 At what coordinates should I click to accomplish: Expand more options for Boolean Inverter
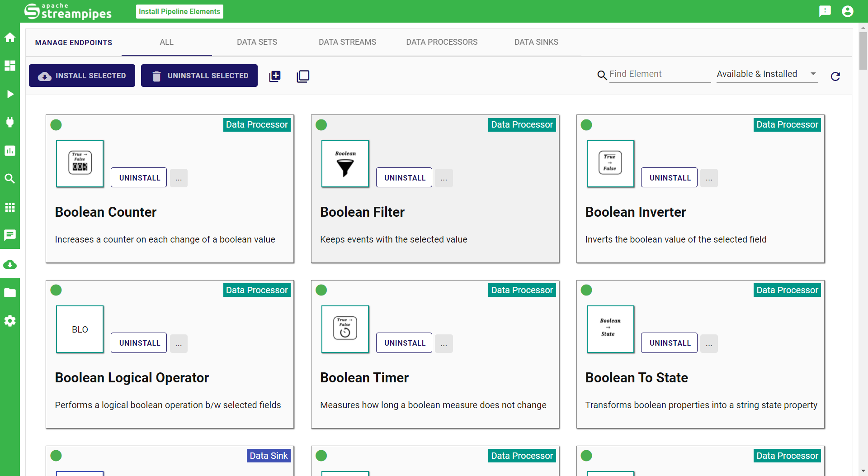click(x=709, y=178)
